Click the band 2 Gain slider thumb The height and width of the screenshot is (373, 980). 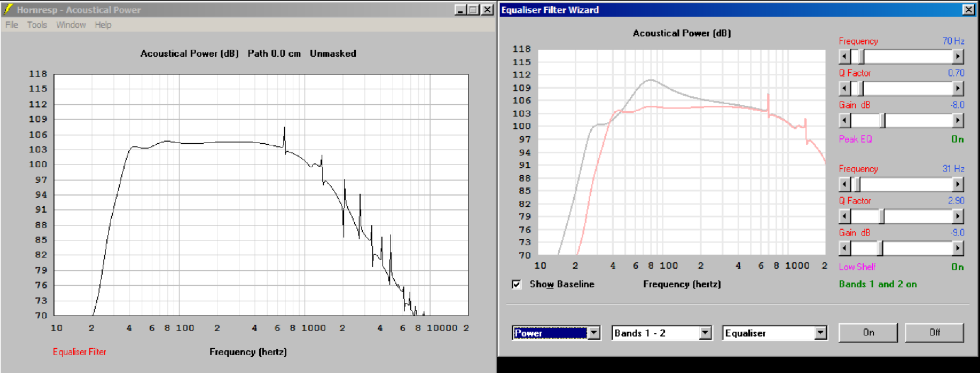880,249
